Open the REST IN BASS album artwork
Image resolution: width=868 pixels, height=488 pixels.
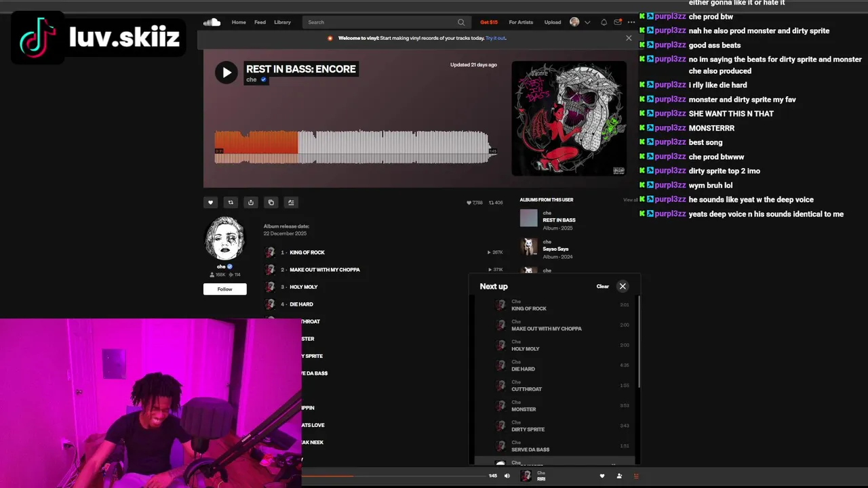click(569, 119)
